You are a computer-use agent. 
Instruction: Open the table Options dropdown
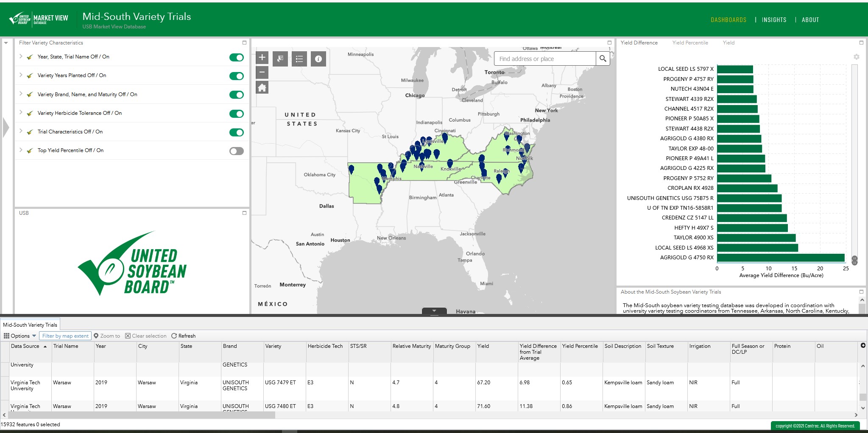coord(20,336)
